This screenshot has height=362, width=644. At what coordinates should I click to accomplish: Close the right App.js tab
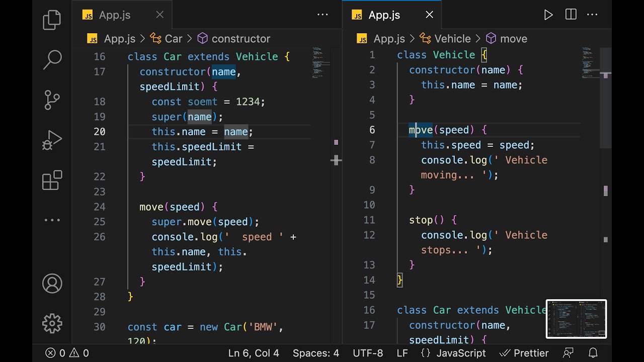pos(429,15)
